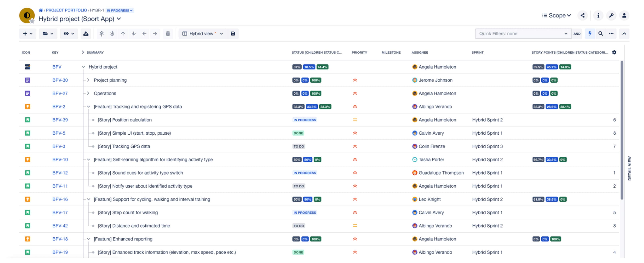Screen dimensions: 644x263
Task: Collapse the Hybrid project row
Action: point(83,67)
